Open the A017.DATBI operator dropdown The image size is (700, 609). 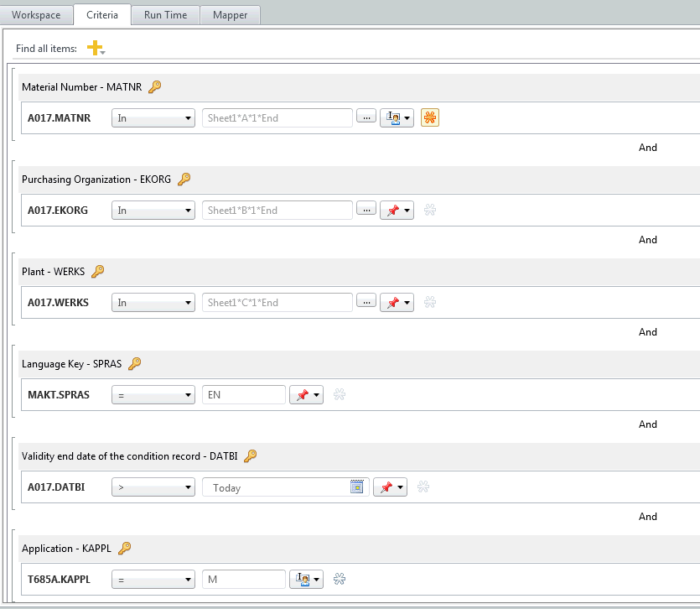pos(153,487)
